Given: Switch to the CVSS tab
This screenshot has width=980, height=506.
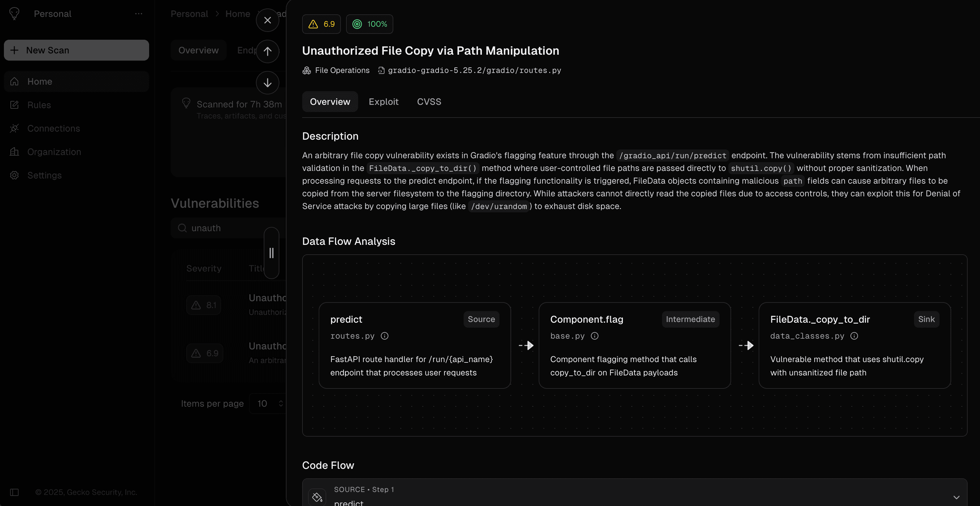Looking at the screenshot, I should click(x=429, y=102).
